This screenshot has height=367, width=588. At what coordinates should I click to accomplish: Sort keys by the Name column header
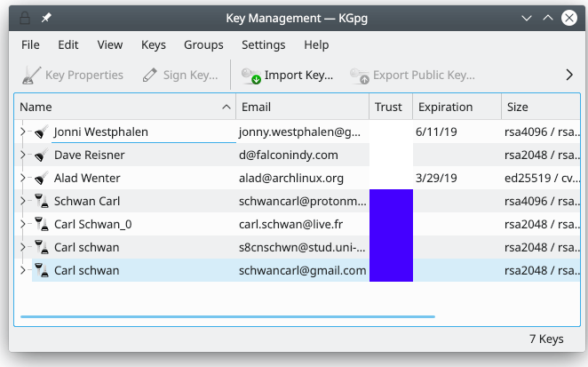point(125,107)
